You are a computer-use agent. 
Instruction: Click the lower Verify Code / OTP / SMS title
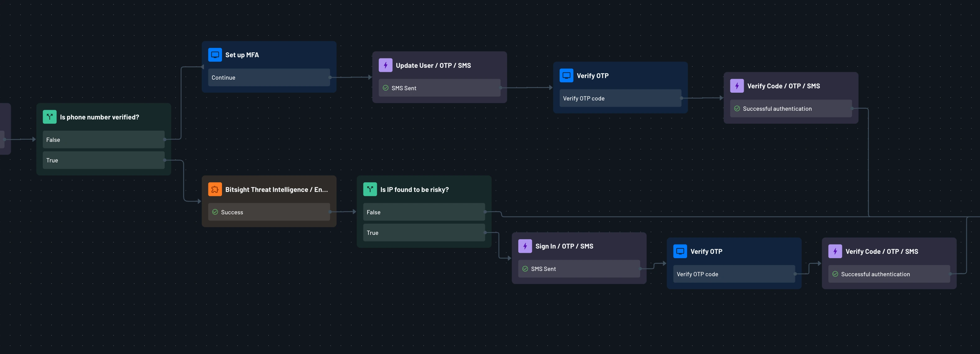point(881,252)
